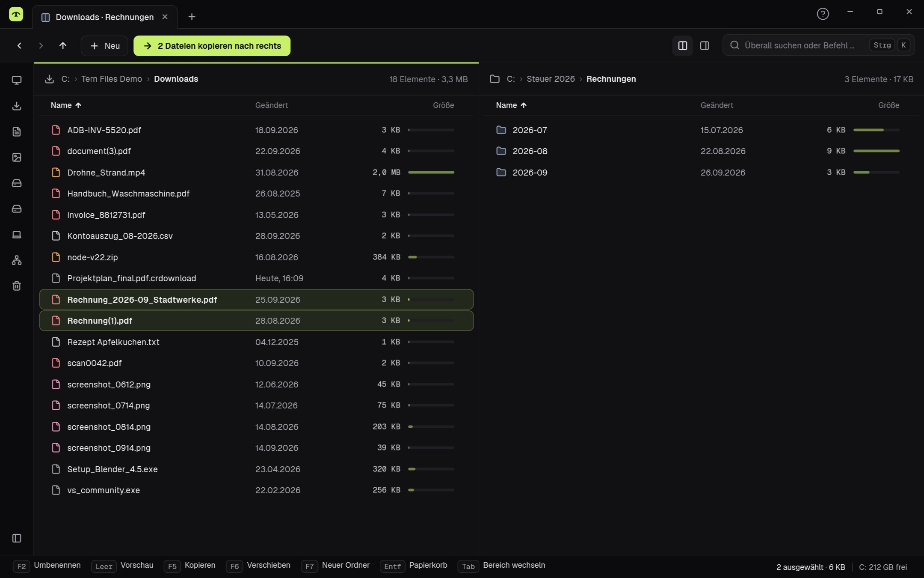Open a new tab with plus icon
924x578 pixels.
pos(192,17)
